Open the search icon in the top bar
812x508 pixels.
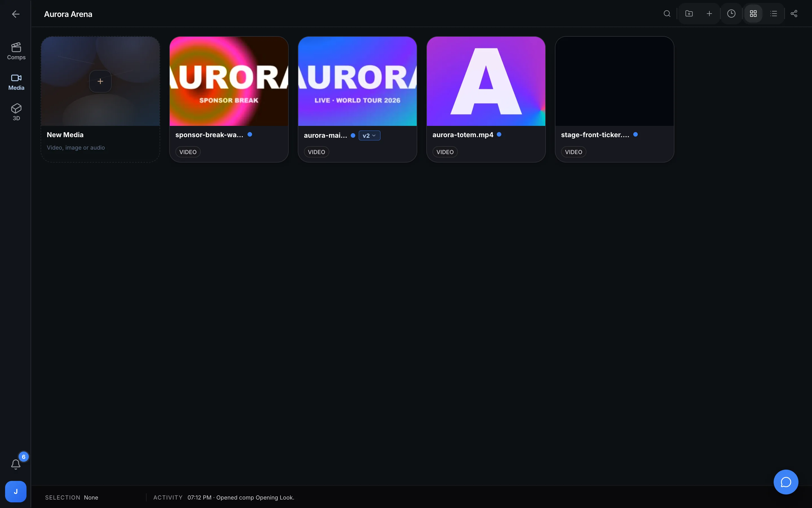tap(667, 14)
